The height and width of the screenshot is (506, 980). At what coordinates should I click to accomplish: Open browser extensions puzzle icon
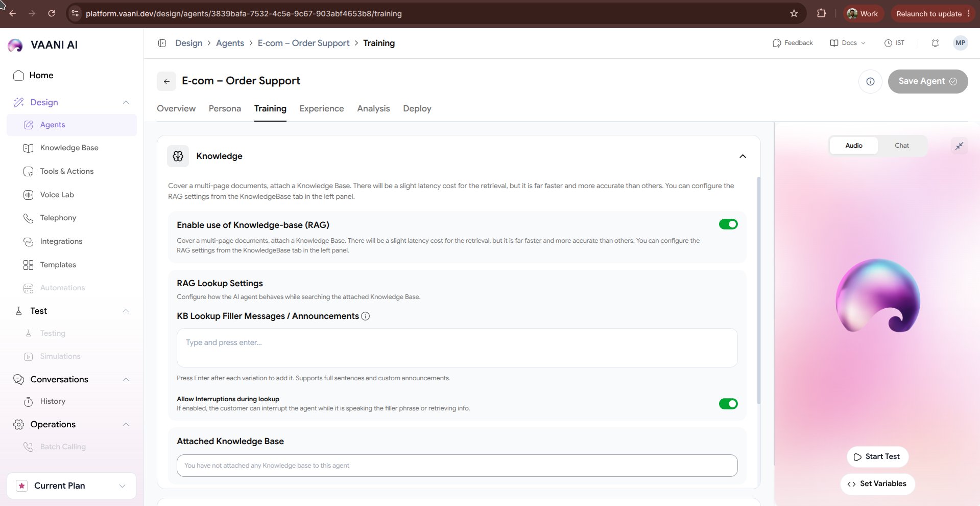[821, 14]
